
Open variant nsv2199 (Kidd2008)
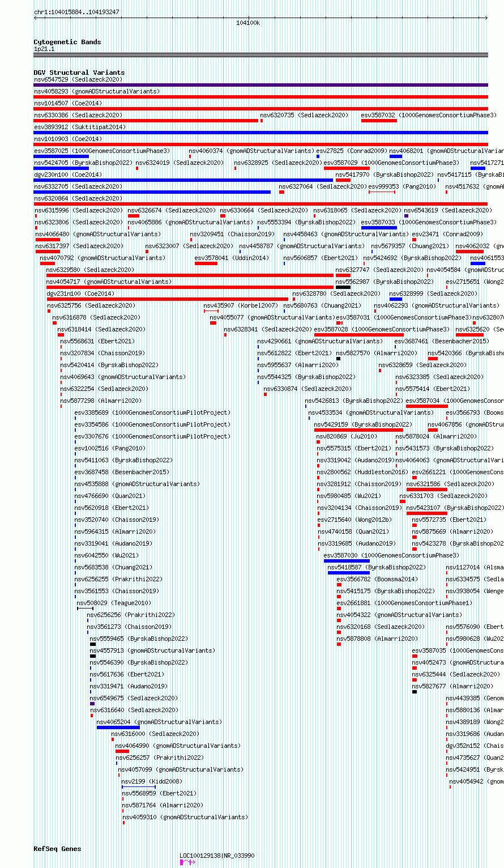click(152, 781)
